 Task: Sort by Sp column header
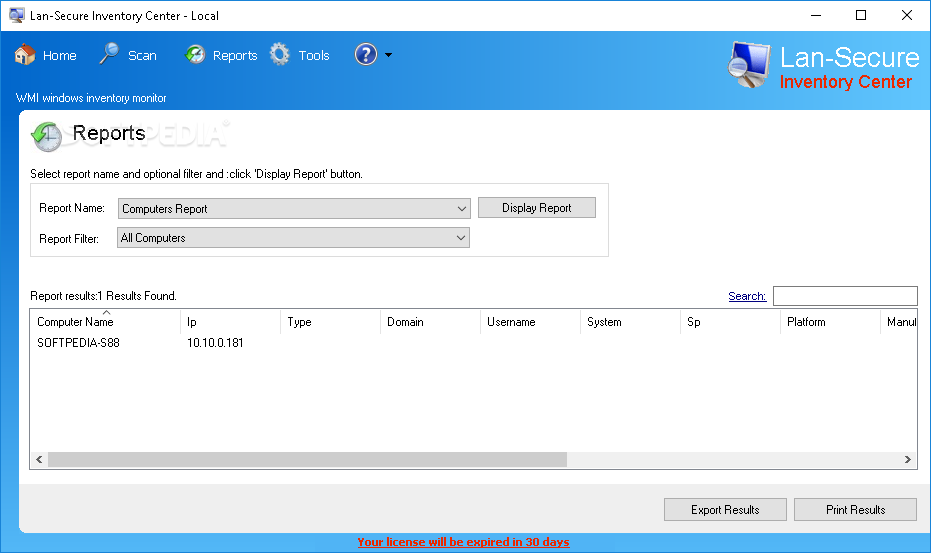click(730, 322)
